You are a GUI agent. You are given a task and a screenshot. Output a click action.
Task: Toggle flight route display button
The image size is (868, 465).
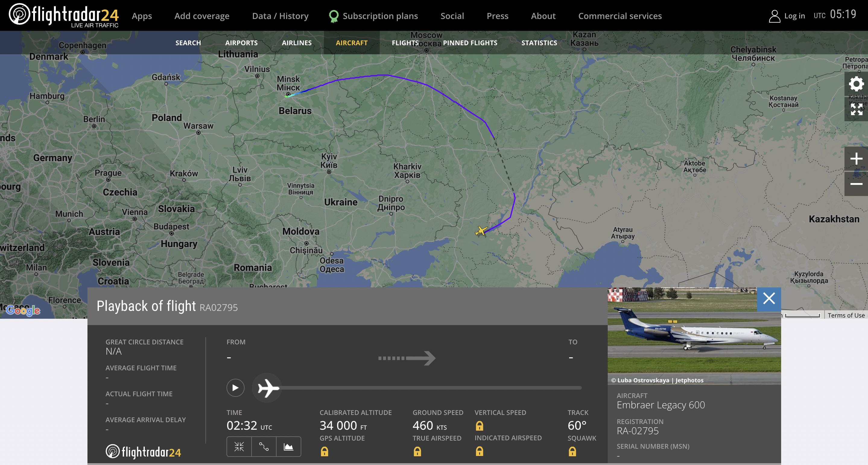(264, 447)
